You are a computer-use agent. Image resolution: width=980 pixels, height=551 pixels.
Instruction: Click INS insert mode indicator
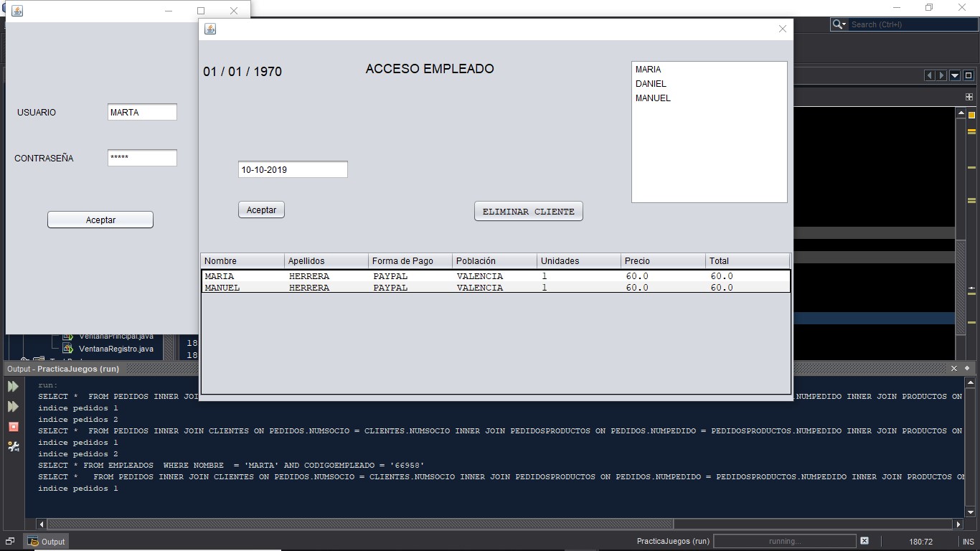968,542
